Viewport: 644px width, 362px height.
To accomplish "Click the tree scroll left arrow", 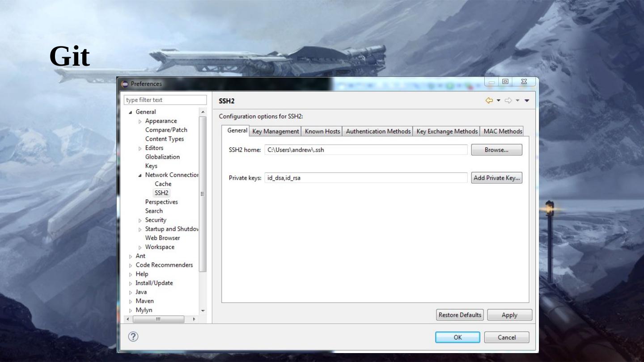I will click(128, 319).
